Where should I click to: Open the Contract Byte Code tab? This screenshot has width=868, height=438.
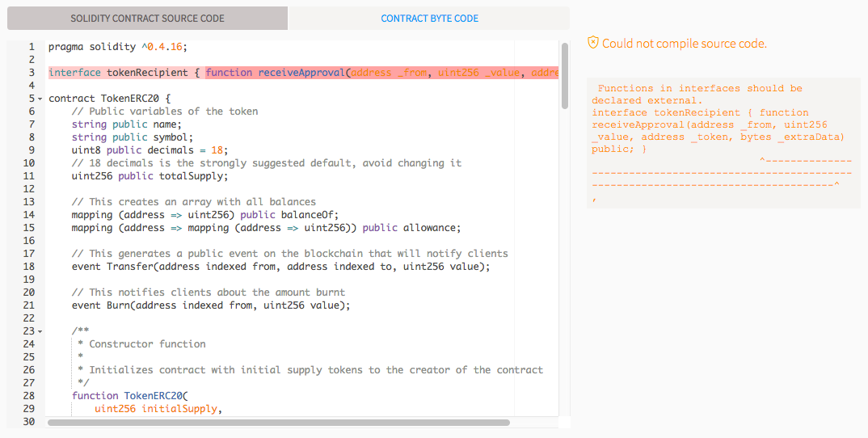click(429, 19)
